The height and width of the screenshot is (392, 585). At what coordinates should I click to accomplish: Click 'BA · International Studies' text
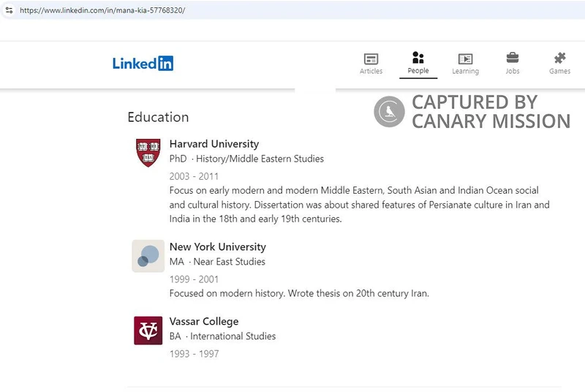click(x=222, y=336)
